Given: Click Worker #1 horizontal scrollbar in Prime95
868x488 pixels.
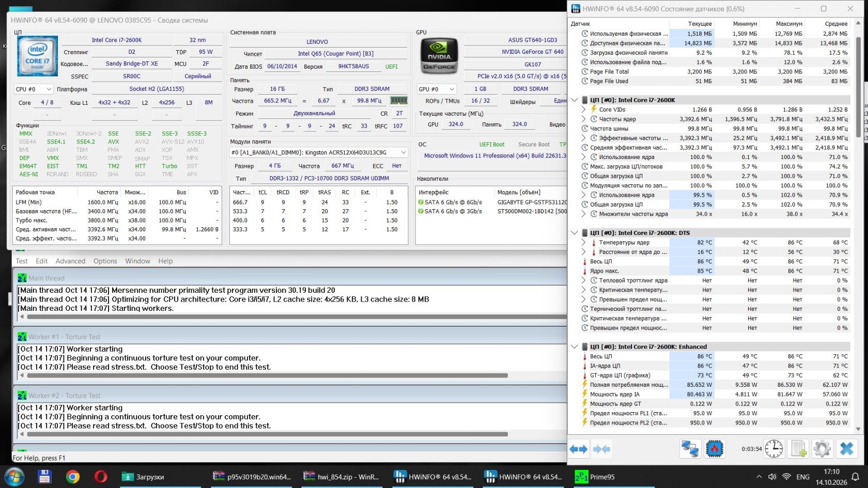Looking at the screenshot, I should [267, 375].
